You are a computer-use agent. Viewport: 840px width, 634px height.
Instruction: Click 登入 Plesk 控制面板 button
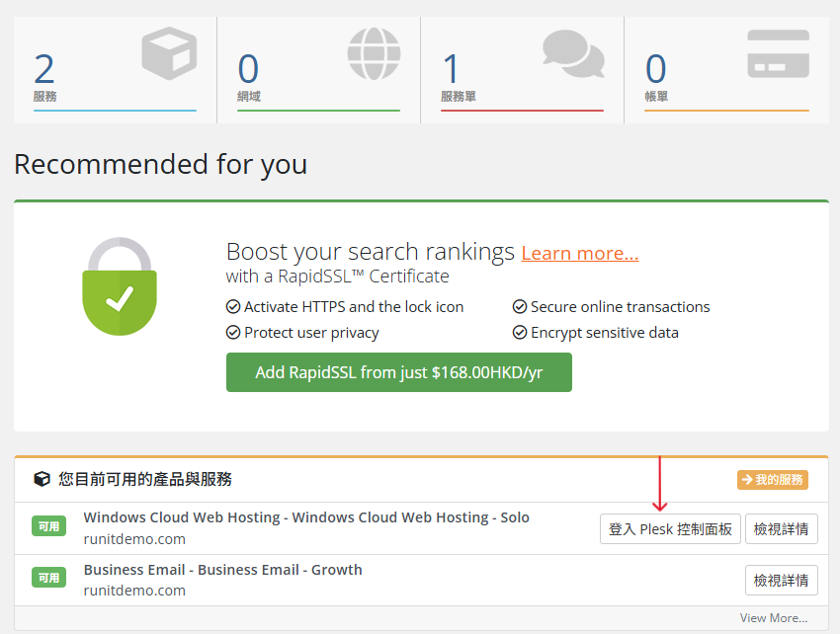click(x=670, y=528)
